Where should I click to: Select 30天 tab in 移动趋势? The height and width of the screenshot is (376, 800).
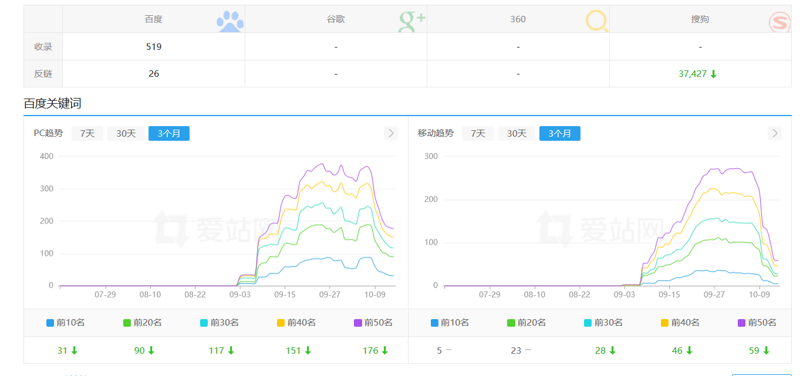point(516,134)
